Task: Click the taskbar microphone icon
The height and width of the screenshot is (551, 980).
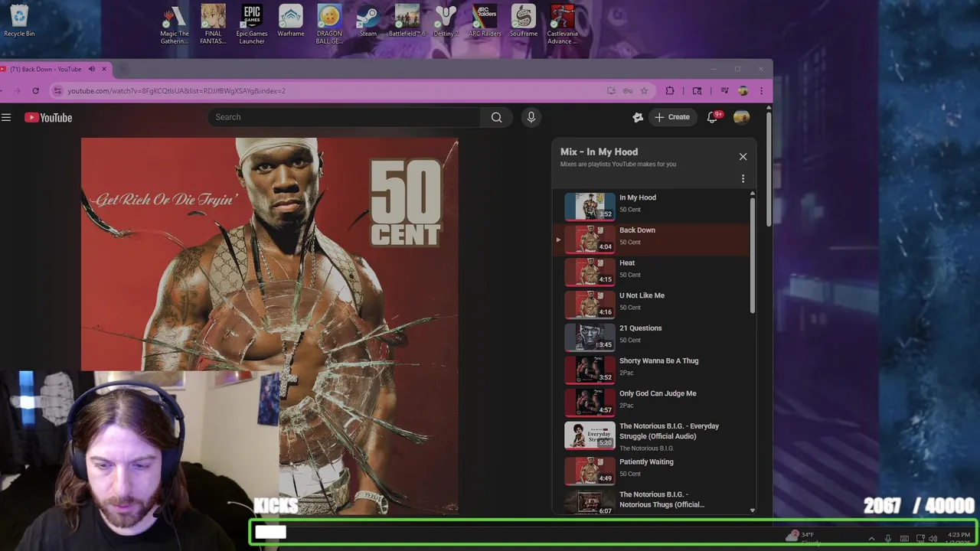Action: [x=888, y=538]
